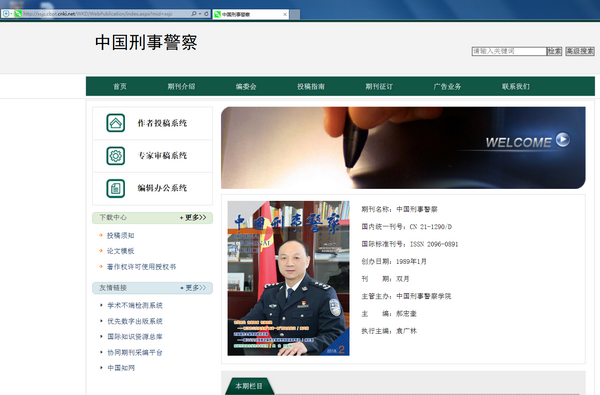
Task: Open the 投稿须知 download link
Action: [120, 235]
